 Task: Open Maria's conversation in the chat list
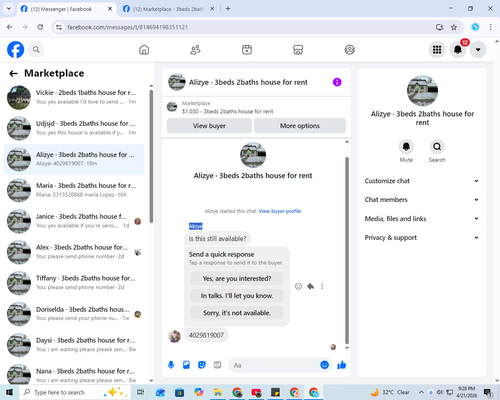74,190
